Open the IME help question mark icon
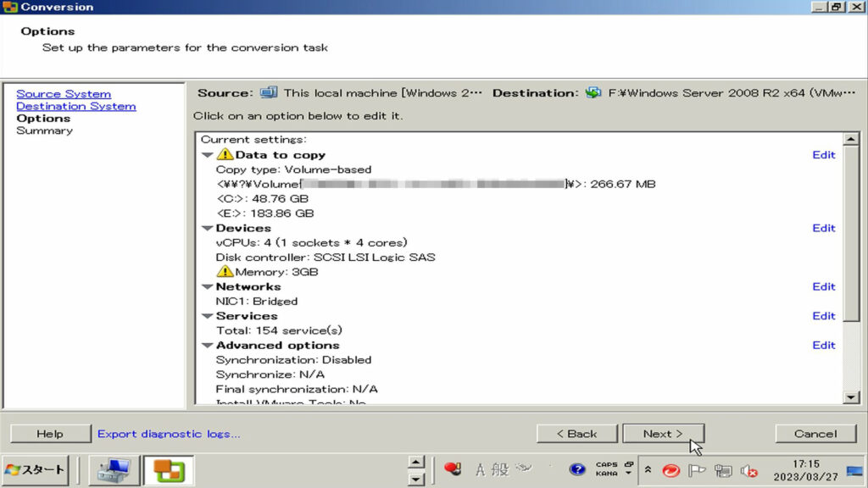Screen dimensions: 868x488 pyautogui.click(x=577, y=469)
